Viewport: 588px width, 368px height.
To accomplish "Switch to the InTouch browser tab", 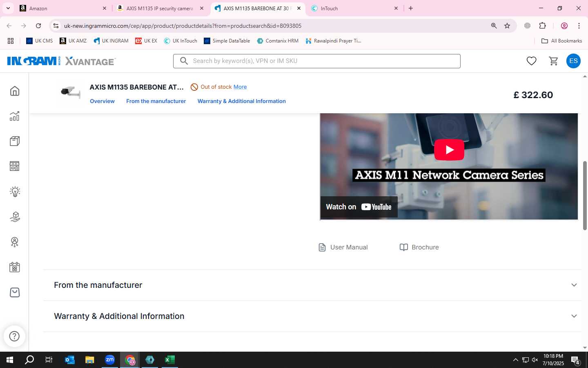I will point(355,8).
